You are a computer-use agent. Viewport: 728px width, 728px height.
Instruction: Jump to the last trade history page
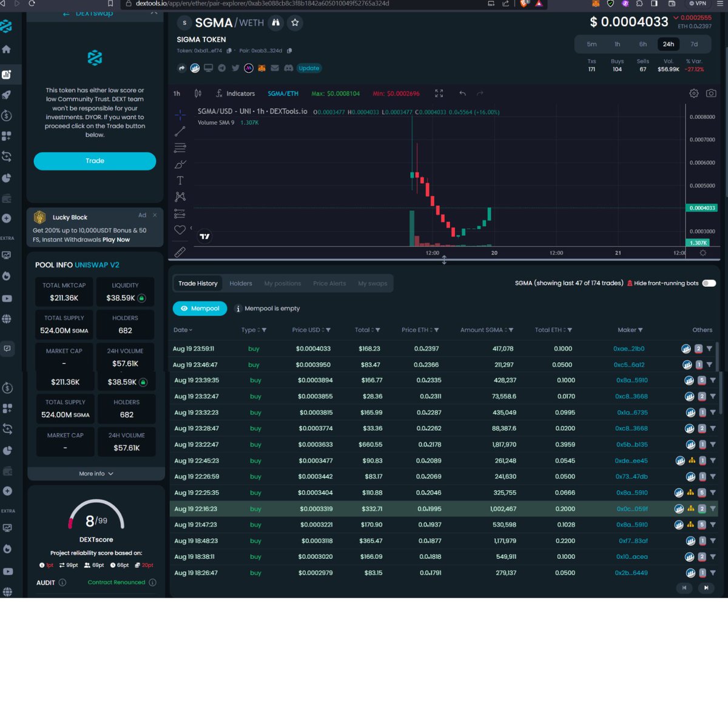point(706,588)
